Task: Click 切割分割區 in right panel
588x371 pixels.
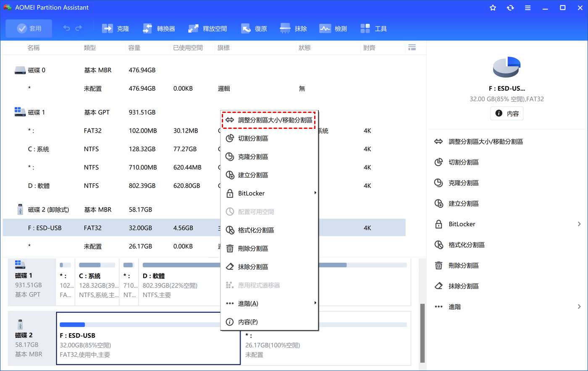Action: point(464,162)
